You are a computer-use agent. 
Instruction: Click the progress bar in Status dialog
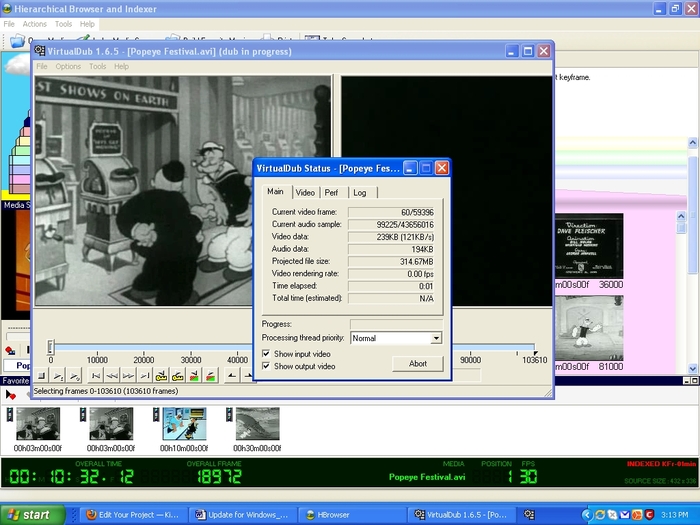point(396,324)
